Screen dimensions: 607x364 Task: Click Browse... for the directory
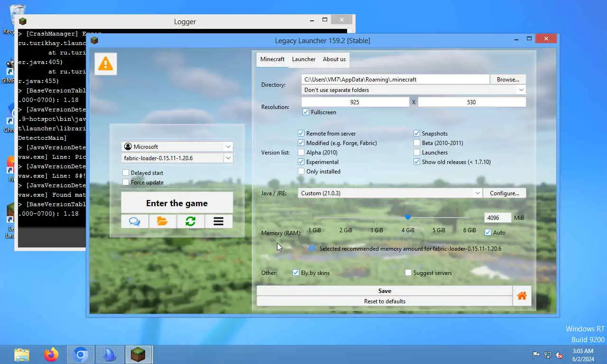pos(508,80)
